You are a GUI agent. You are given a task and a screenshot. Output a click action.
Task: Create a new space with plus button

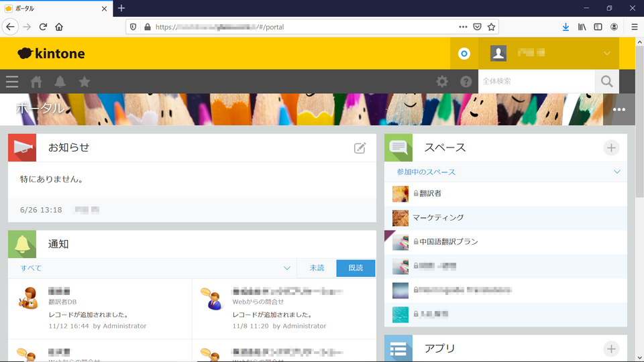coord(611,147)
